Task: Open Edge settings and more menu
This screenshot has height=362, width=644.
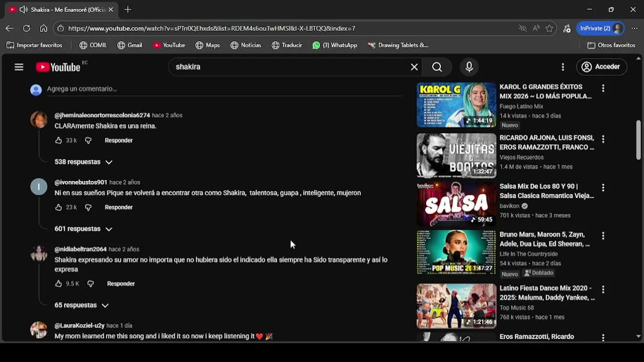Action: (633, 28)
